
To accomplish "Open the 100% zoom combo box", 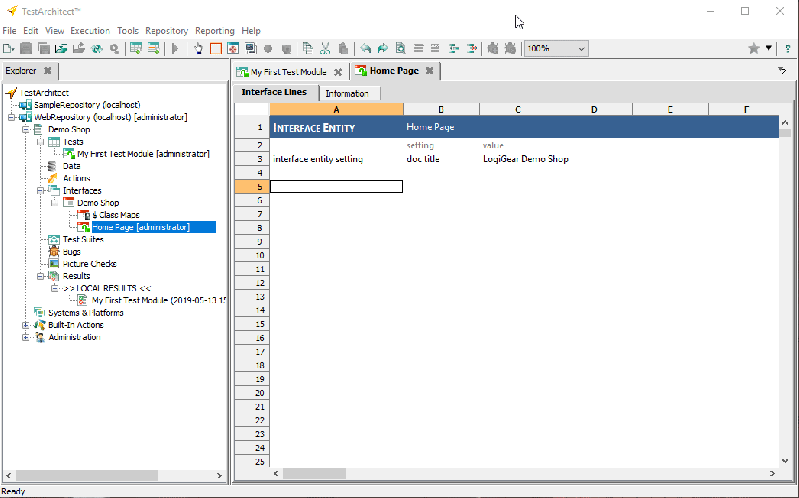I will point(556,48).
